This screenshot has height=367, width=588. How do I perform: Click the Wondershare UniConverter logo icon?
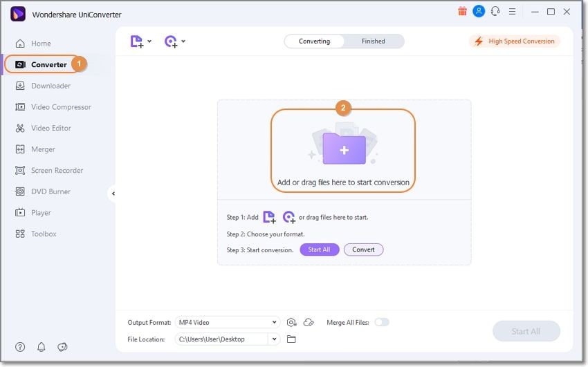coord(17,15)
